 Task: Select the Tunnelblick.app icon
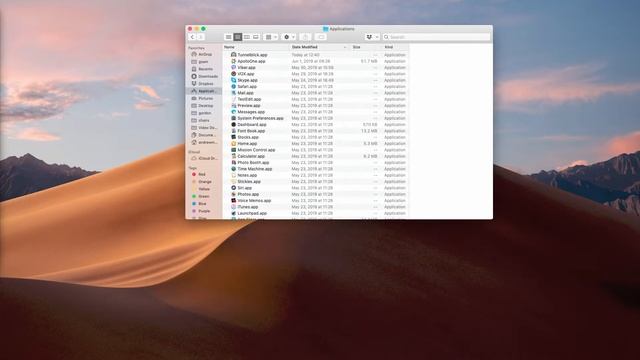(233, 55)
